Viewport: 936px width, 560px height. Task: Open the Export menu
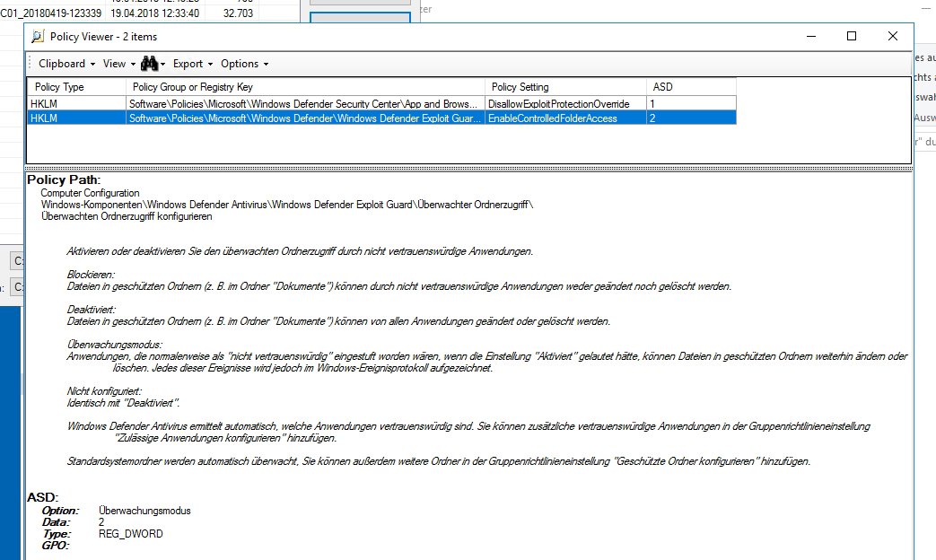click(x=187, y=64)
